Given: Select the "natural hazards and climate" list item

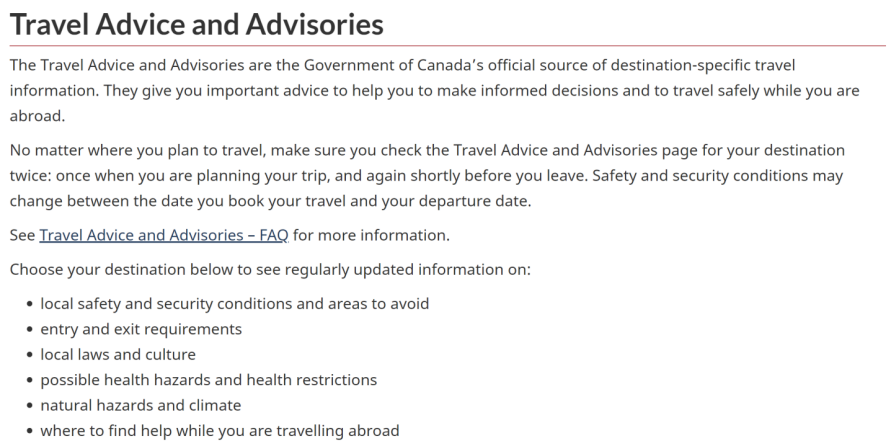Looking at the screenshot, I should pyautogui.click(x=141, y=405).
